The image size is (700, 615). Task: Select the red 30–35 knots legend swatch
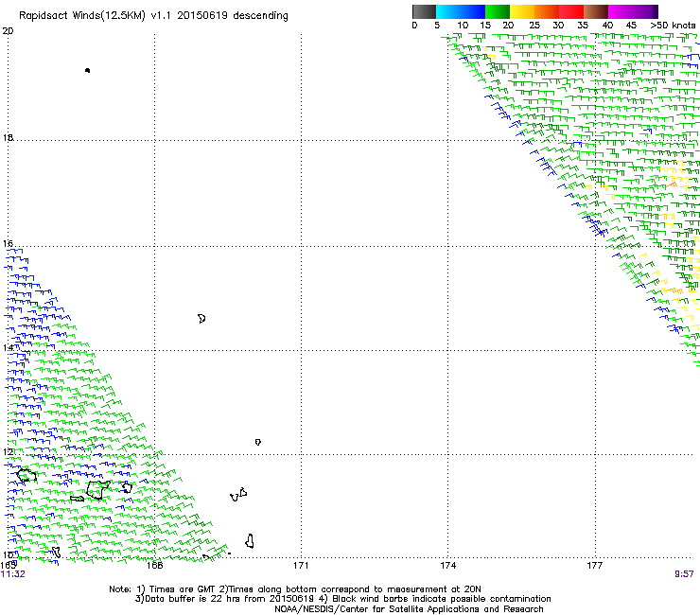tap(571, 11)
